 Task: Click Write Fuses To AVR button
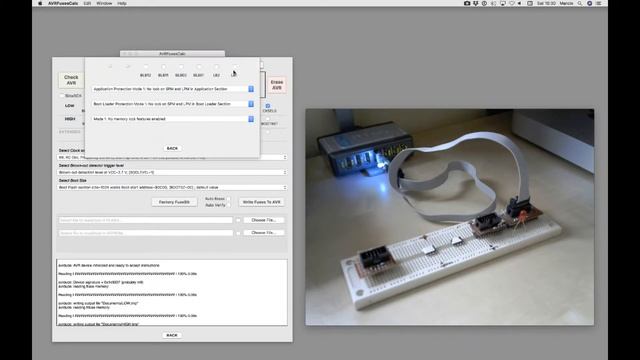[x=262, y=202]
